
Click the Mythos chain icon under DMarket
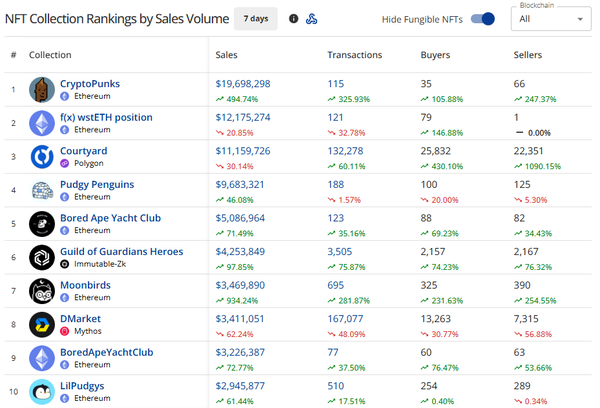pos(65,331)
